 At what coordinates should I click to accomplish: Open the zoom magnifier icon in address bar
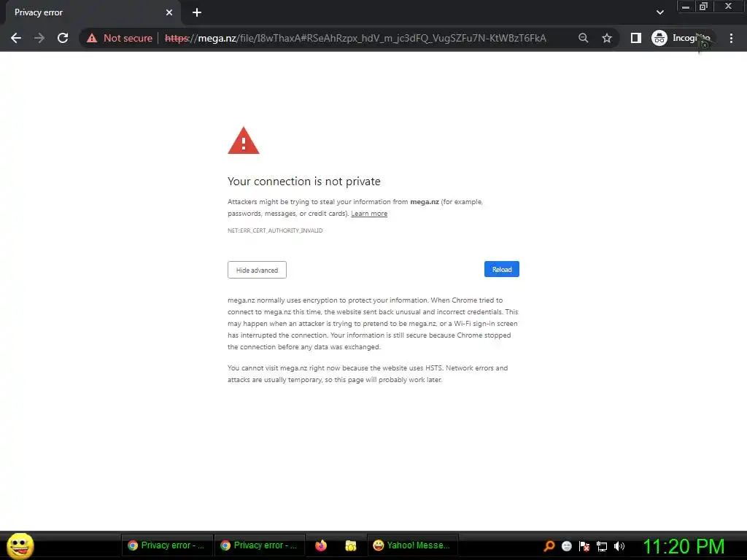coord(583,38)
